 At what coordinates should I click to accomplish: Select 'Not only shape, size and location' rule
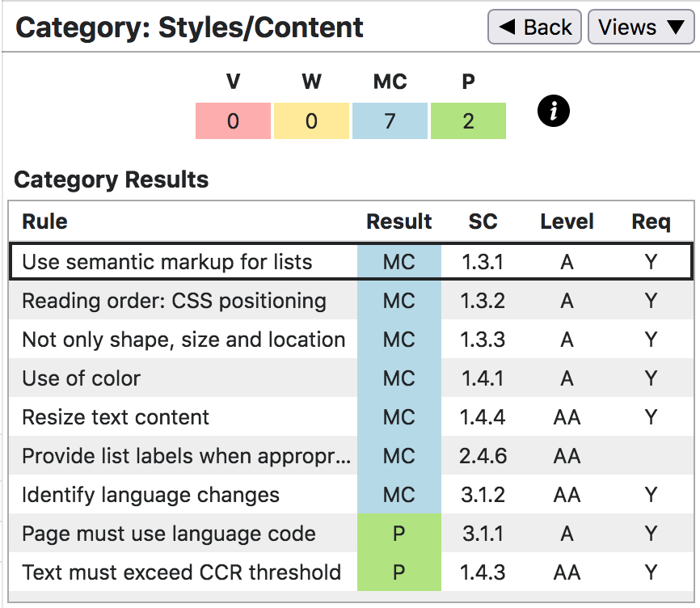tap(183, 340)
